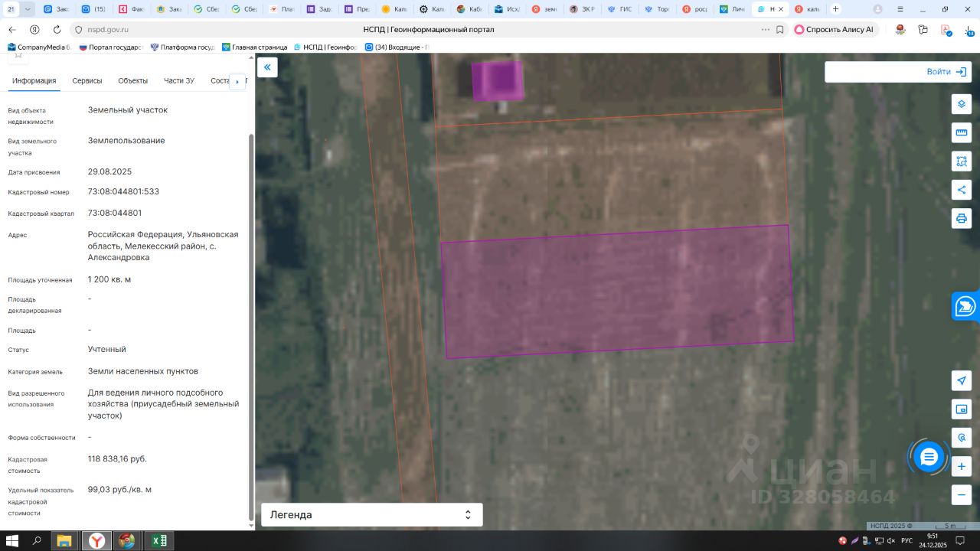Close the active НСПД browser tab
This screenshot has width=980, height=551.
782,9
